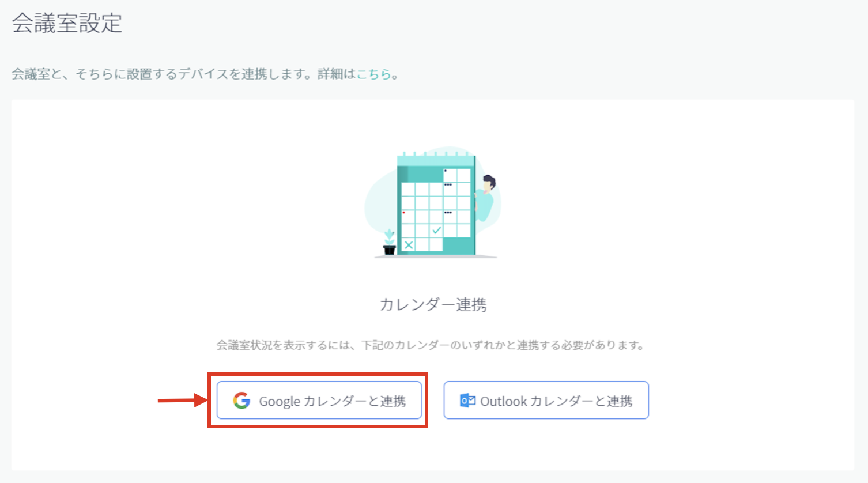The image size is (868, 483).
Task: Click the Outlook カレンダーと連携 button
Action: (x=546, y=400)
